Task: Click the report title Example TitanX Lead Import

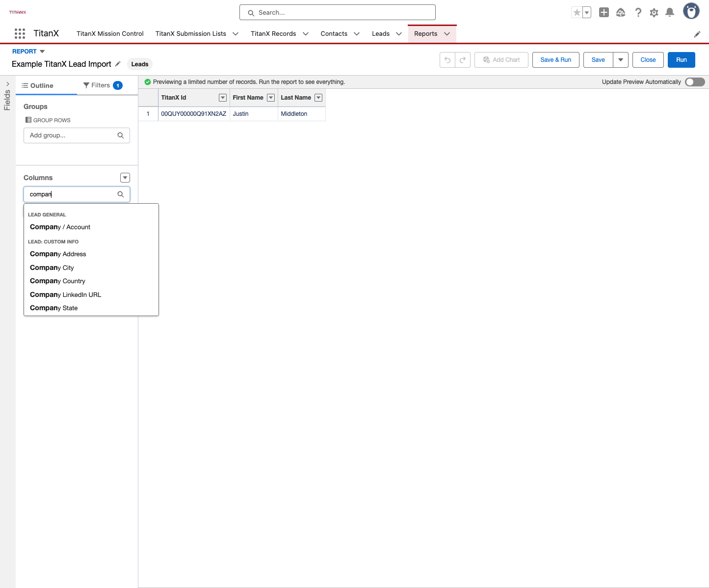Action: [x=61, y=64]
